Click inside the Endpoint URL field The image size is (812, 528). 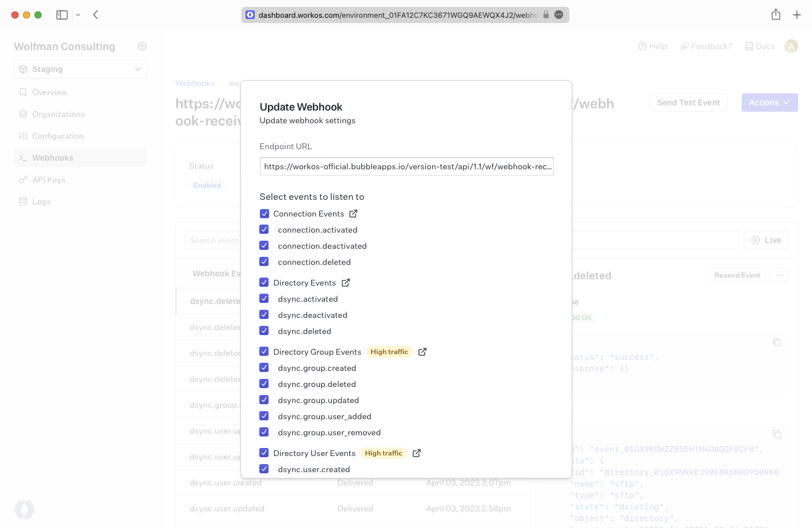pyautogui.click(x=406, y=166)
